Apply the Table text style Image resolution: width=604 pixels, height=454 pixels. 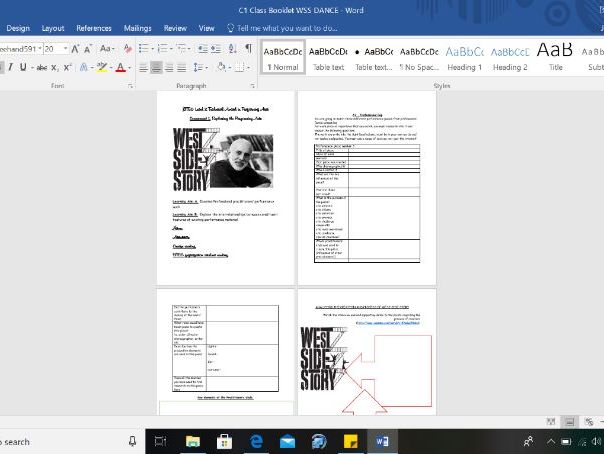[x=328, y=58]
